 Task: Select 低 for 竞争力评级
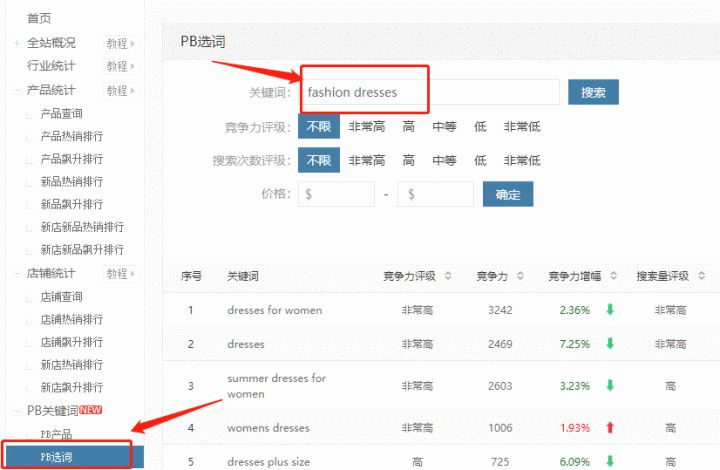tap(480, 126)
